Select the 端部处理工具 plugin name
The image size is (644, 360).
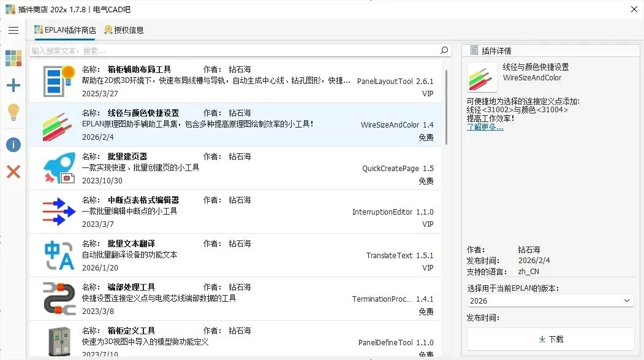(131, 287)
